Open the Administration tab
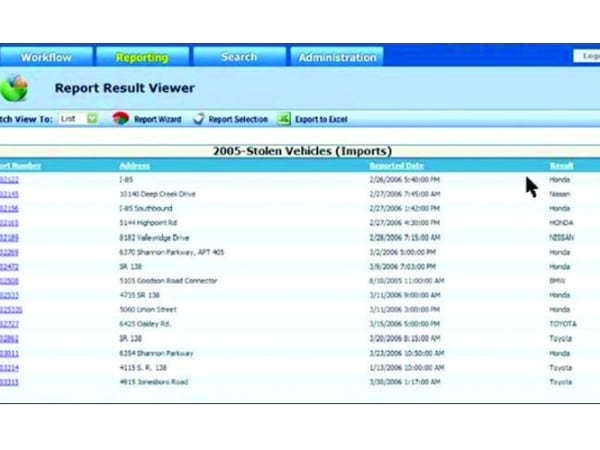Screen dimensions: 600x450 338,57
